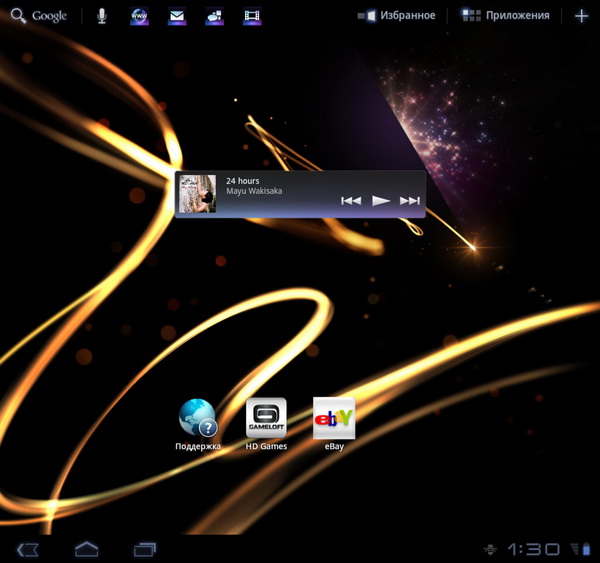
Task: Show recent apps via multitasking button
Action: pyautogui.click(x=146, y=549)
